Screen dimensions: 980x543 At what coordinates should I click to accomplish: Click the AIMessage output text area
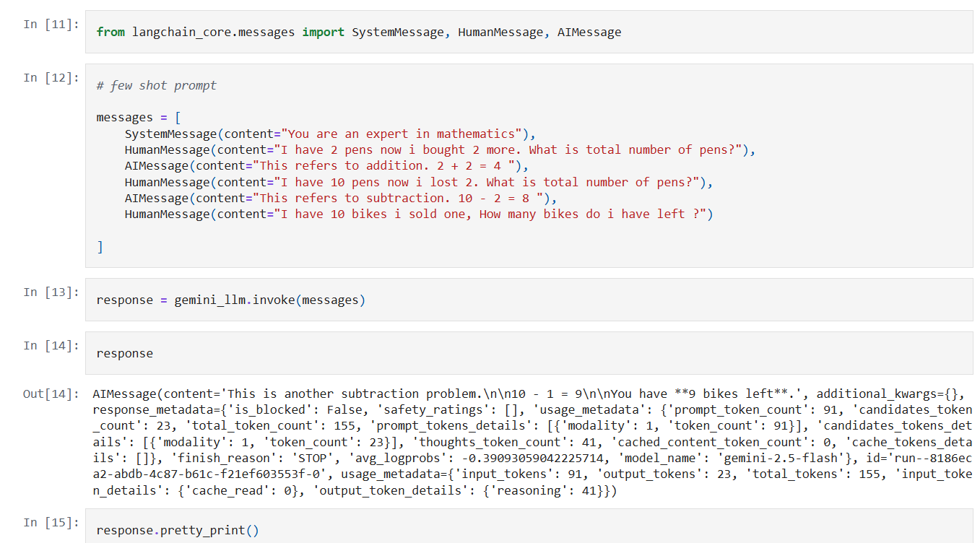(532, 442)
